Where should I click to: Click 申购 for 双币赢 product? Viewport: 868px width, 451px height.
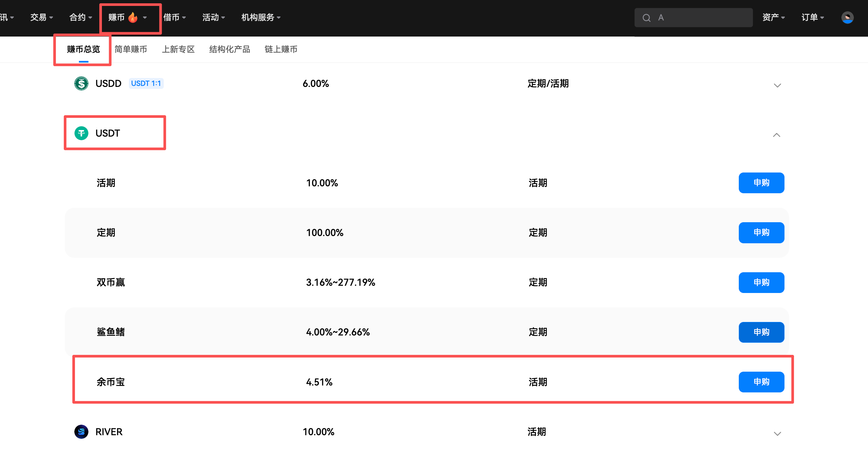point(761,282)
